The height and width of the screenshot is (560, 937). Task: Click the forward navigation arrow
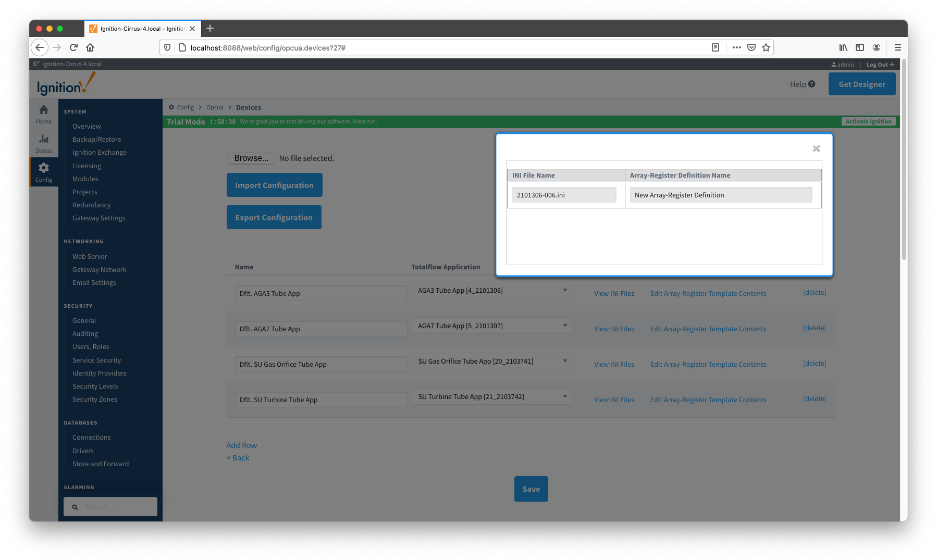pos(57,47)
